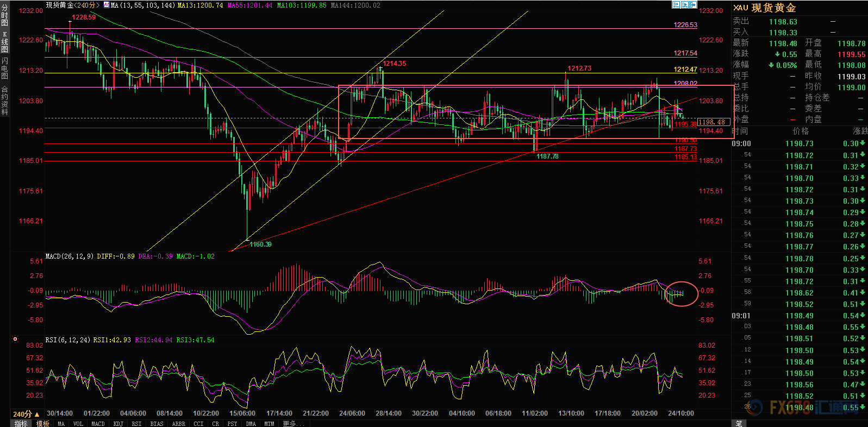The height and width of the screenshot is (427, 868).
Task: Click the MA indicator icon beside the chart title
Action: pos(107,5)
